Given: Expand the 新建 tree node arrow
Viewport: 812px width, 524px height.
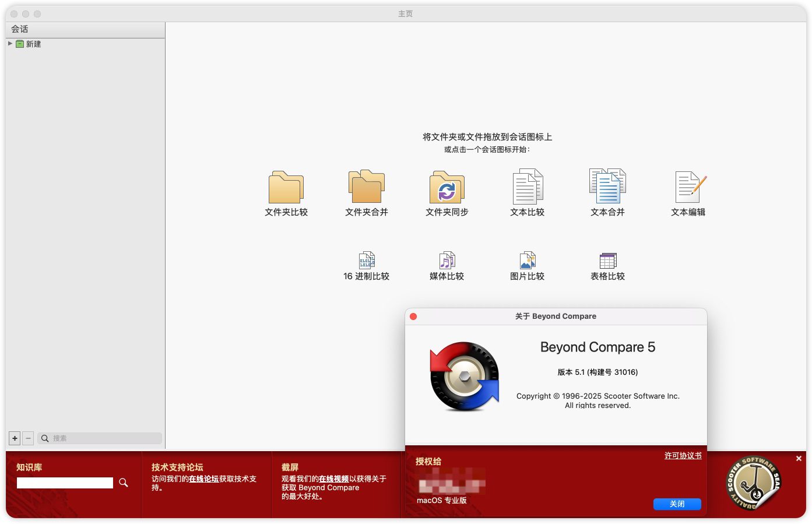Looking at the screenshot, I should [10, 44].
